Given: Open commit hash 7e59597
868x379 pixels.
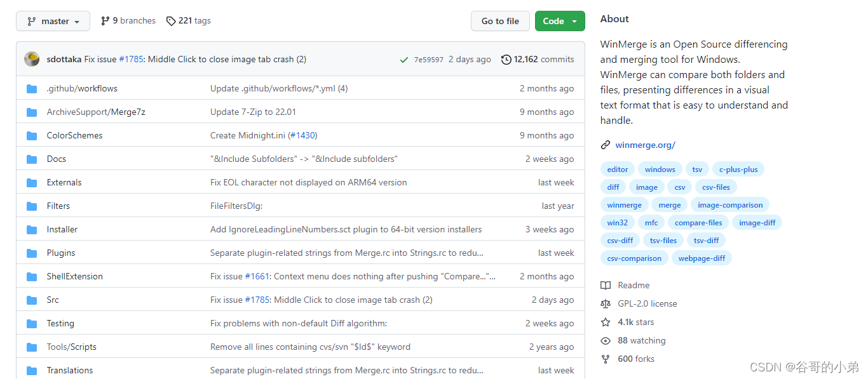Looking at the screenshot, I should tap(429, 60).
